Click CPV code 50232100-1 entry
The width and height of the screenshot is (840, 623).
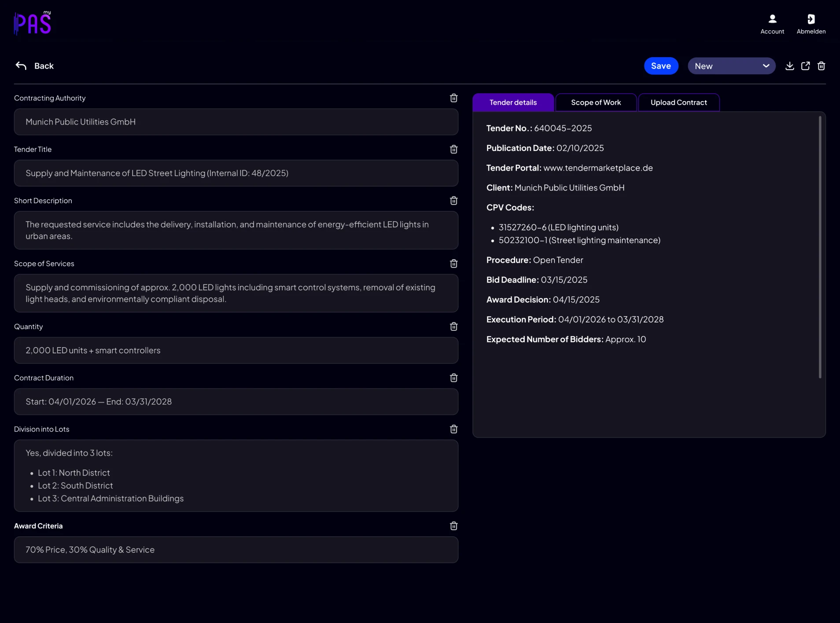579,240
